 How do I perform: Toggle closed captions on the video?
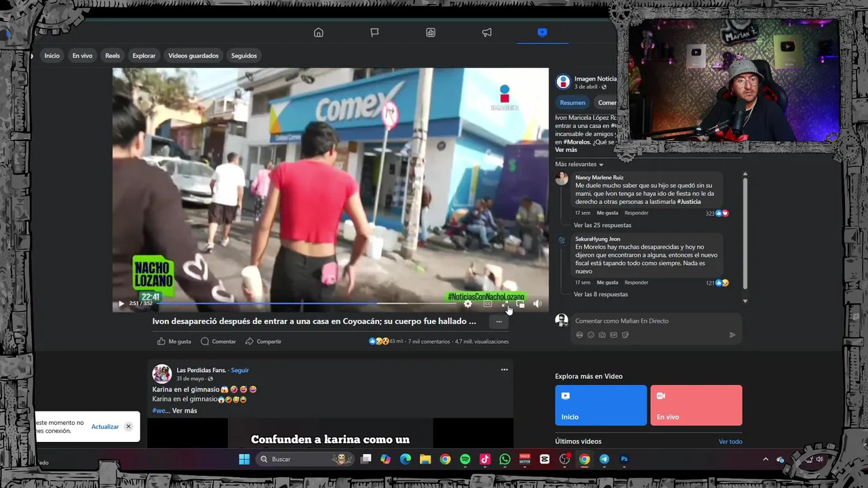tap(487, 304)
